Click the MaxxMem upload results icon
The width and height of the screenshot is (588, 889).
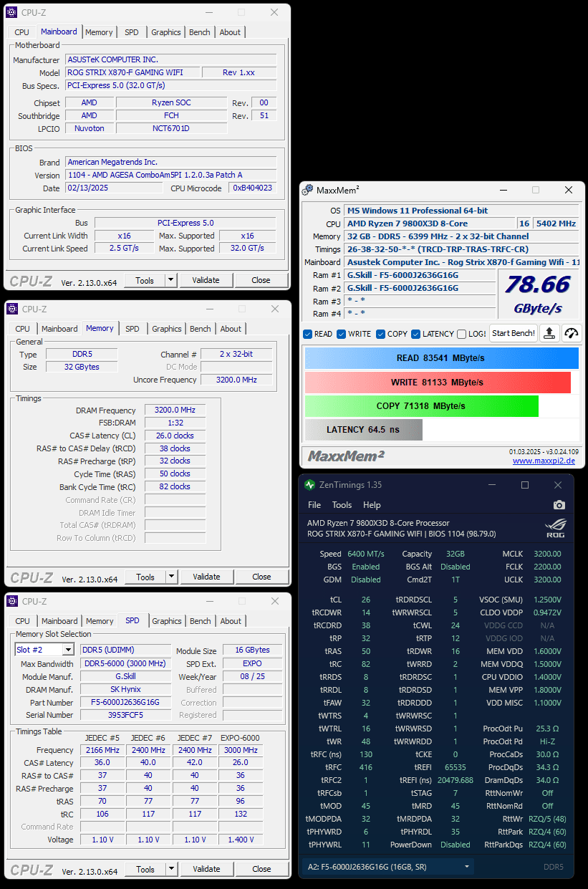549,333
